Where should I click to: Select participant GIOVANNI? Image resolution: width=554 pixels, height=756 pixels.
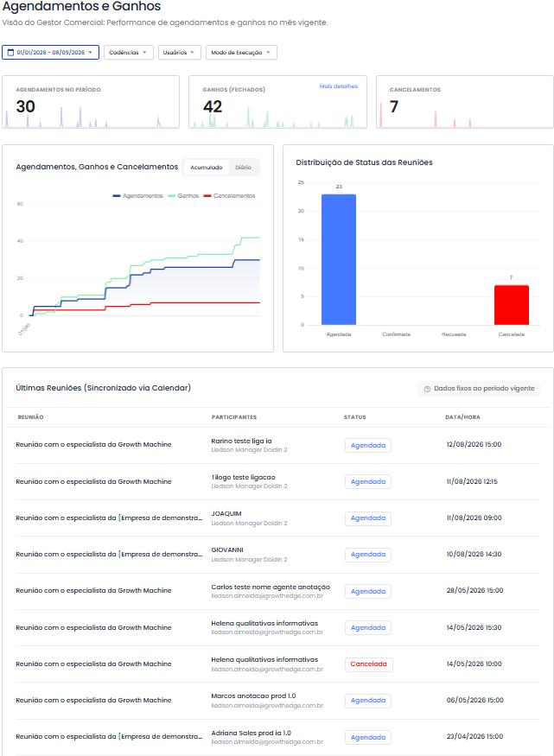coord(227,550)
